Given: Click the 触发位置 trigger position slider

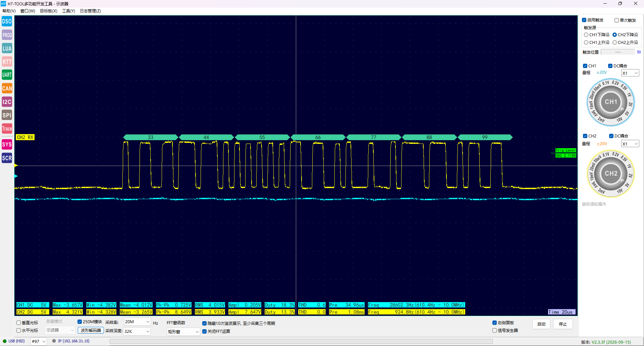Looking at the screenshot, I should point(618,52).
